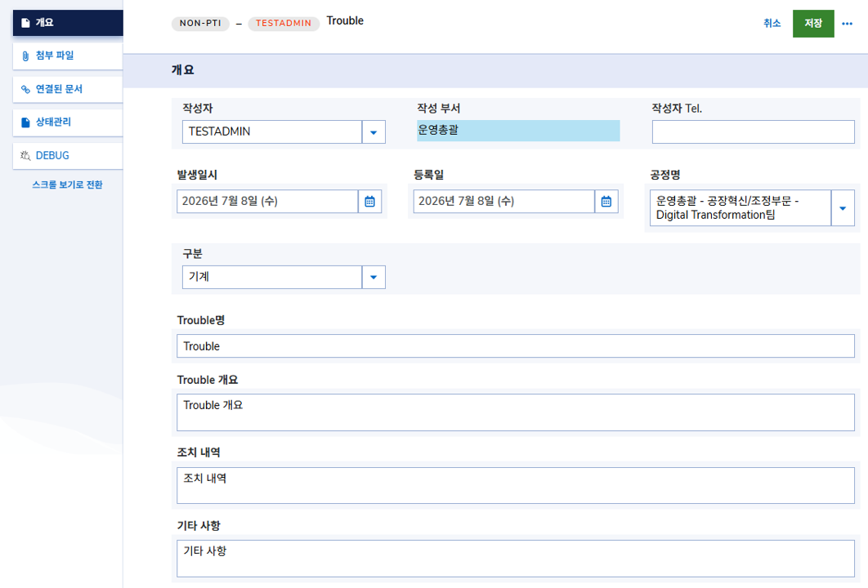Screen dimensions: 868x588
Task: Click the 발생일시 date input field
Action: click(x=267, y=202)
